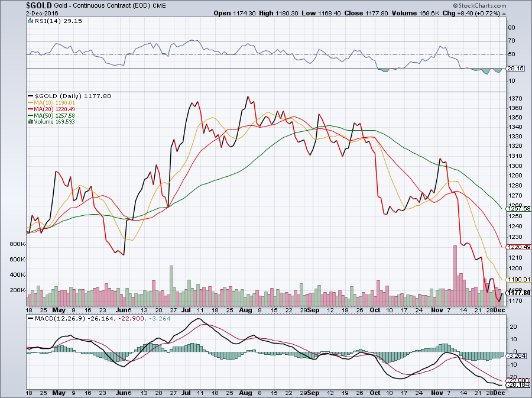The height and width of the screenshot is (398, 532).
Task: Click the MACD(12,26,9) -26.164 label
Action: pos(74,319)
